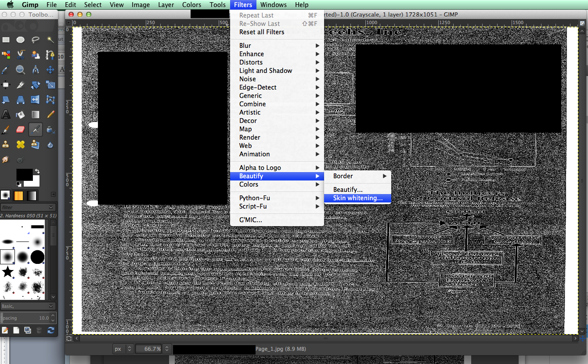Pick the Zoom magnifier tool

[x=21, y=70]
